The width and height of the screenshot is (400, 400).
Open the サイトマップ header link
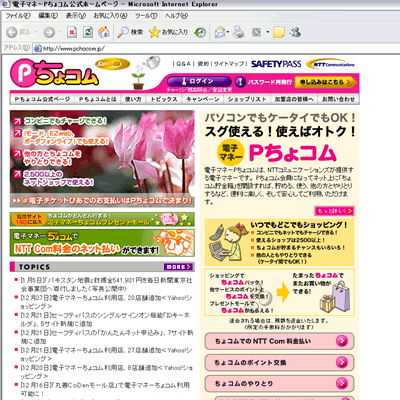point(229,64)
